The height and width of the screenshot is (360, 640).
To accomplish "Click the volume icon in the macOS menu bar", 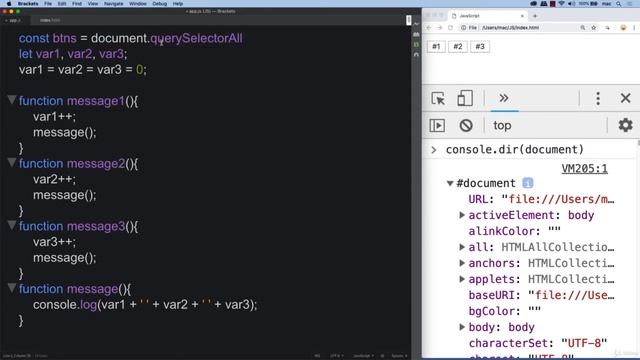I will [571, 4].
